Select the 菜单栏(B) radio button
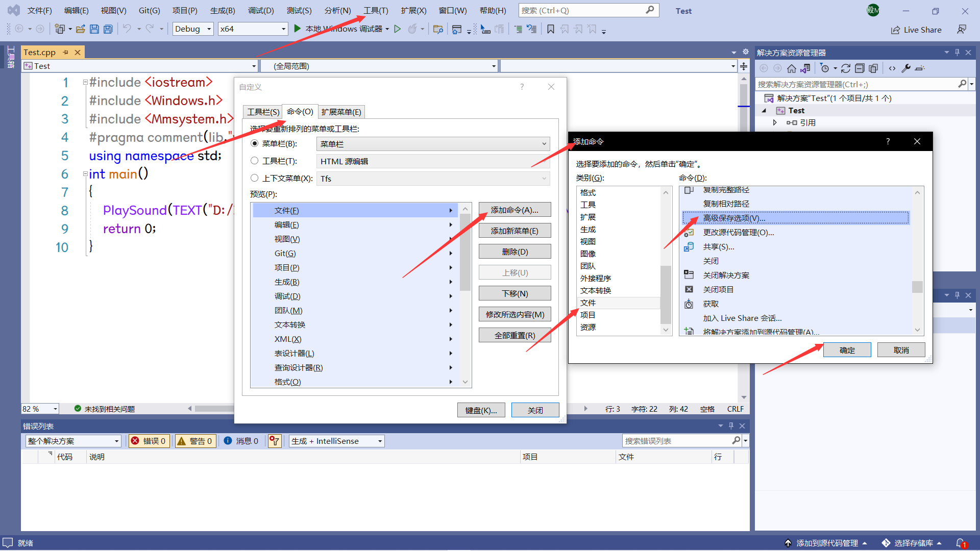The width and height of the screenshot is (980, 551). [x=255, y=144]
